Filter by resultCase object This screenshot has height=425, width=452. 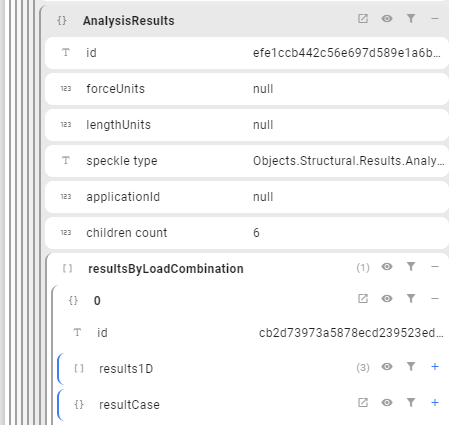click(x=411, y=403)
